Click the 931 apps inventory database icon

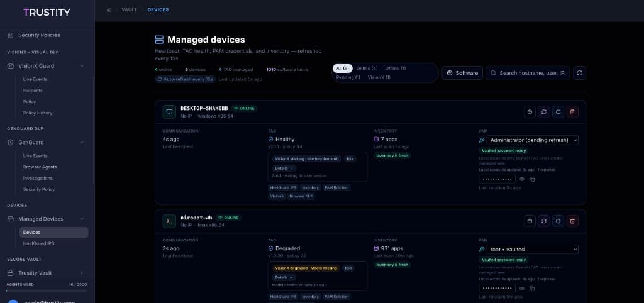376,248
